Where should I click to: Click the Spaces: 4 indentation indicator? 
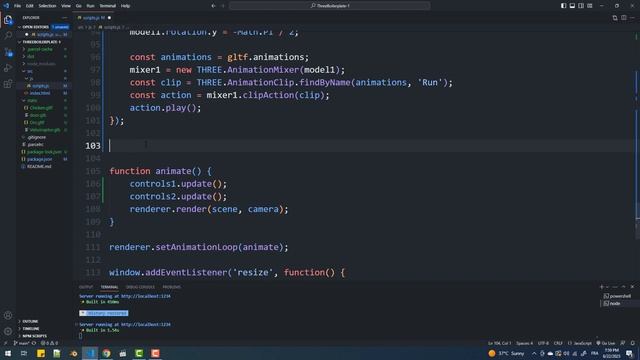(x=524, y=343)
